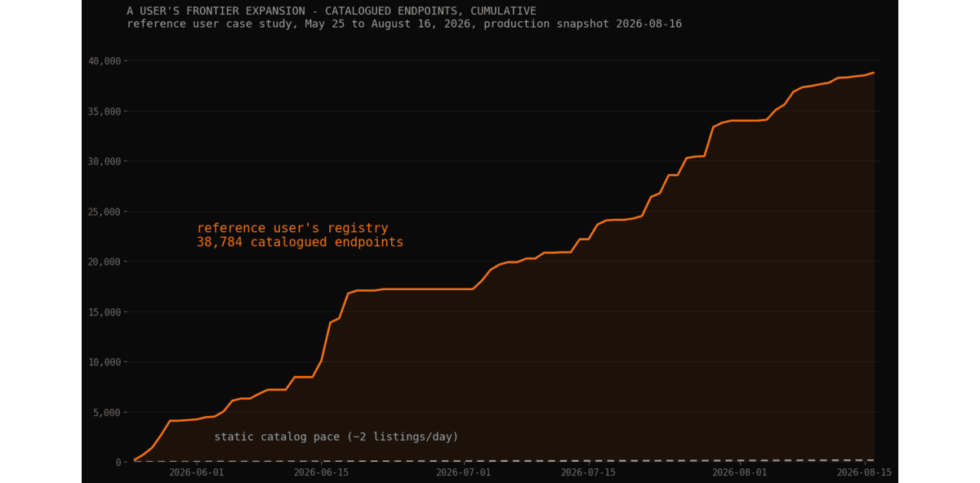980x483 pixels.
Task: Click the y-axis label 0
Action: [118, 463]
